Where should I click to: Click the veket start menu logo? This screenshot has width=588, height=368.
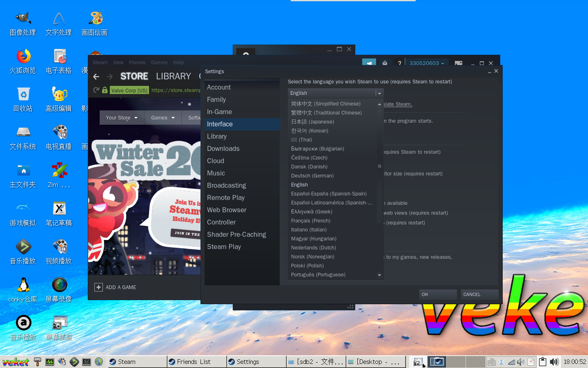(x=16, y=362)
